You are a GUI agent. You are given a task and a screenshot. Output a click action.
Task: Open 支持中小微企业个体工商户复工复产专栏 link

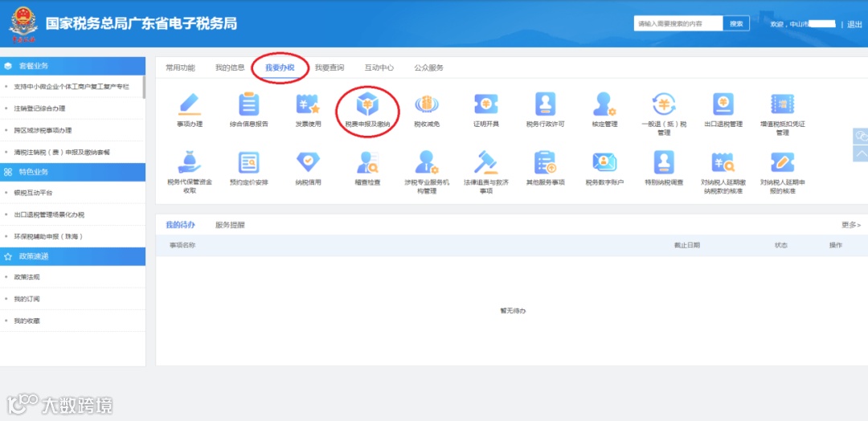[x=72, y=87]
